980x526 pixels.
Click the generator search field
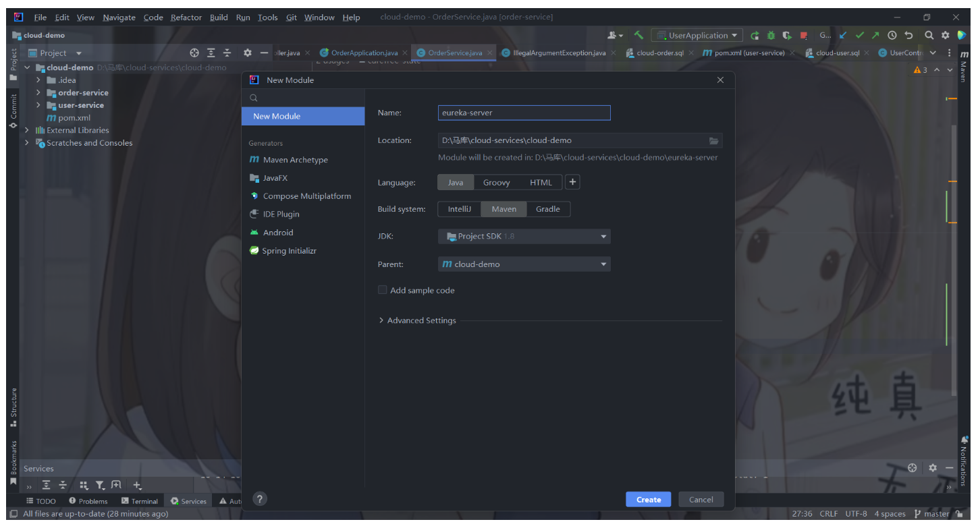[303, 98]
